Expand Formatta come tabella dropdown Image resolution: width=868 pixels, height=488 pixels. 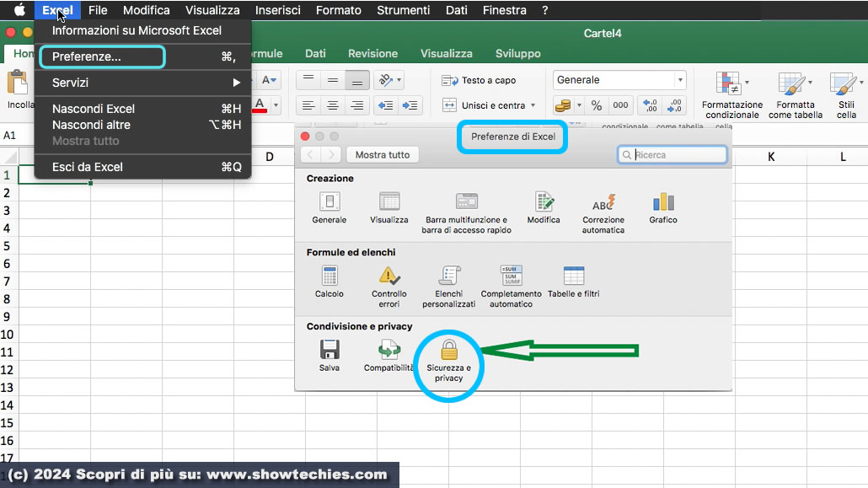click(810, 83)
